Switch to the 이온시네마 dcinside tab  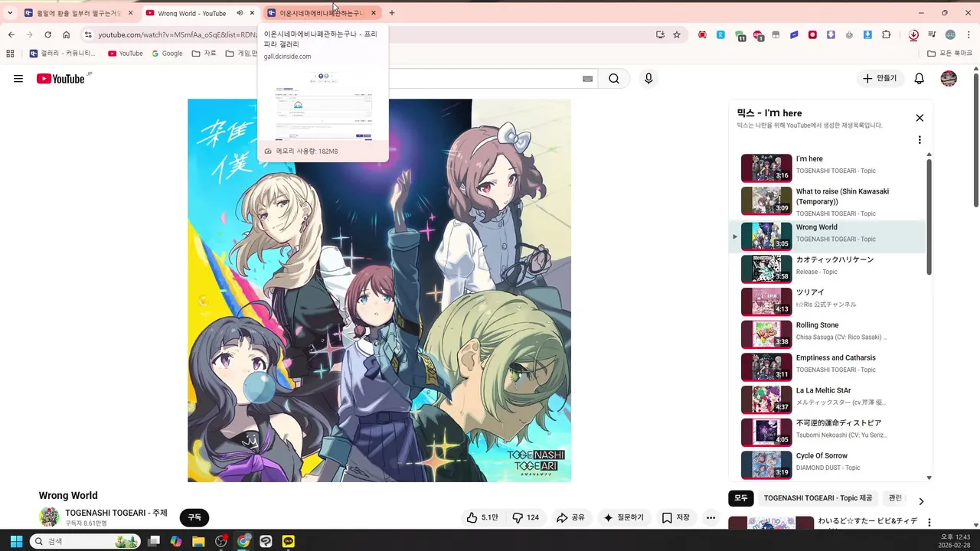[322, 13]
